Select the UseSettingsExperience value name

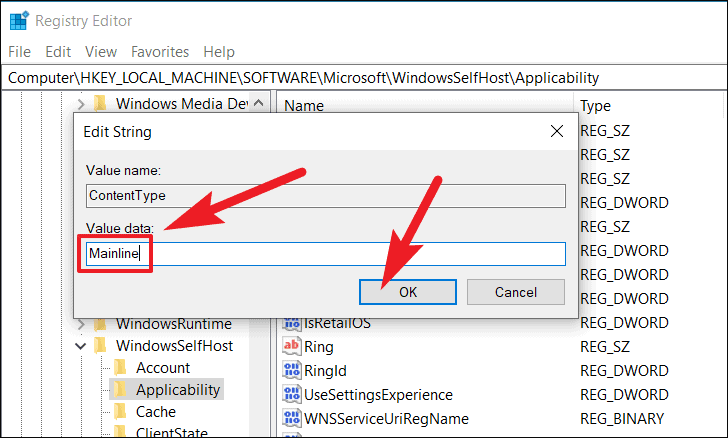point(378,395)
